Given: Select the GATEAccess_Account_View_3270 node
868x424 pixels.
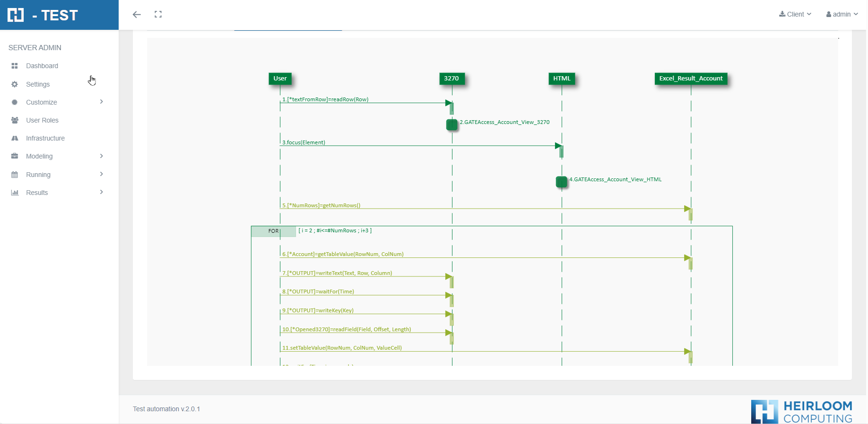Looking at the screenshot, I should (x=452, y=124).
